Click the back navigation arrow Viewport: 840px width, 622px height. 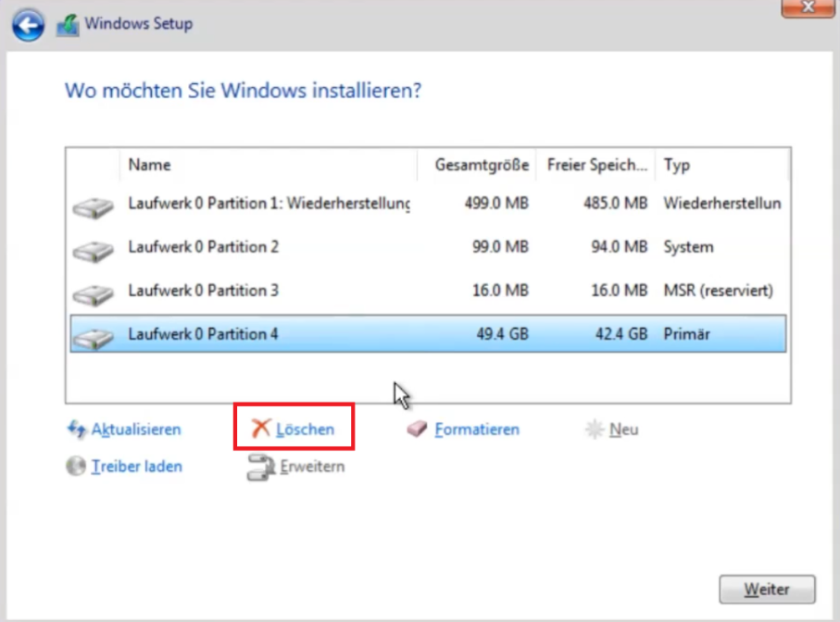click(x=27, y=24)
